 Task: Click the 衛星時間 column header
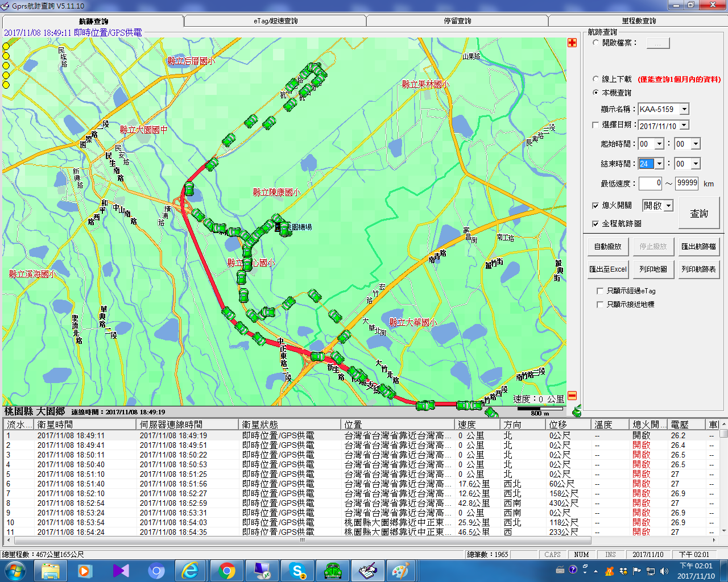coord(86,425)
